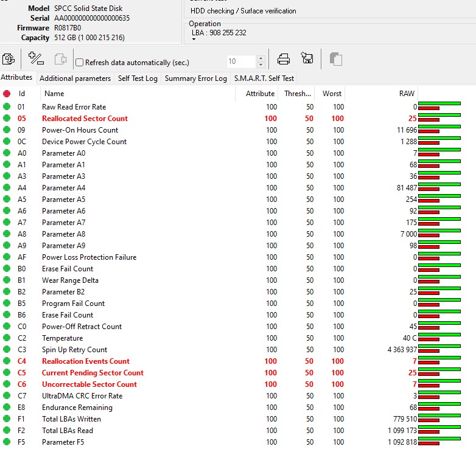Click the save report icon

[x=307, y=60]
